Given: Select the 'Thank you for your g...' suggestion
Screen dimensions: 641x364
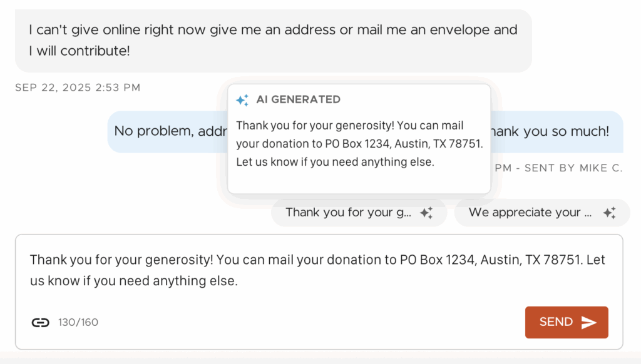Looking at the screenshot, I should (x=349, y=213).
